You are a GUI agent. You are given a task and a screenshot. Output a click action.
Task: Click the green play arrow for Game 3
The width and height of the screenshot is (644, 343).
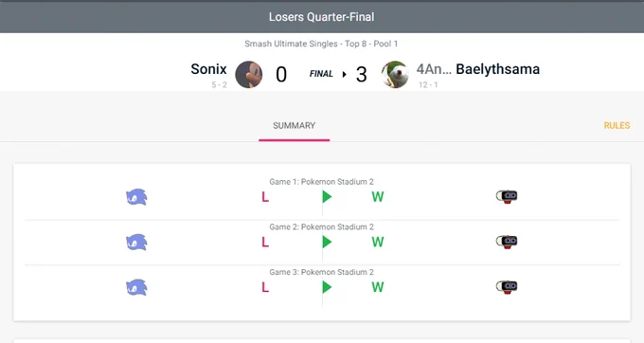pos(327,287)
